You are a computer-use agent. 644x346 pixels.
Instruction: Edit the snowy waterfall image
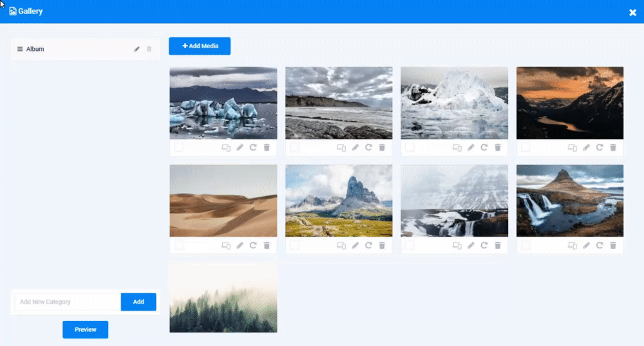[471, 245]
